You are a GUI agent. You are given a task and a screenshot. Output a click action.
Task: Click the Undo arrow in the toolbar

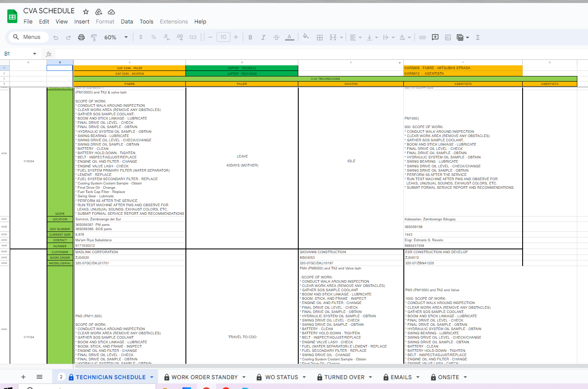click(x=56, y=38)
